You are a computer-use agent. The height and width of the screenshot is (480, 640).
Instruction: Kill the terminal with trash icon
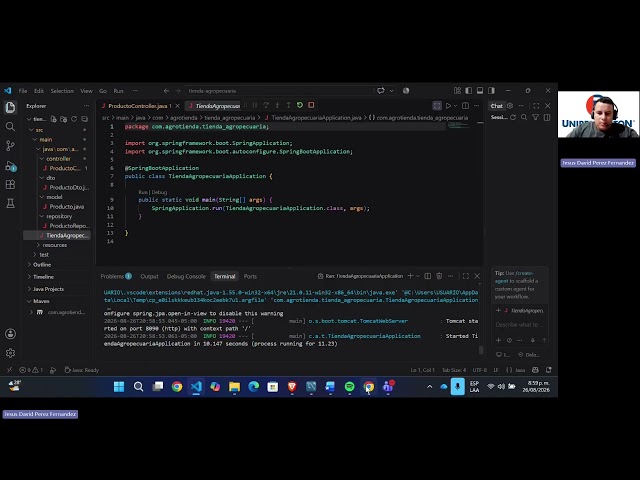click(439, 276)
